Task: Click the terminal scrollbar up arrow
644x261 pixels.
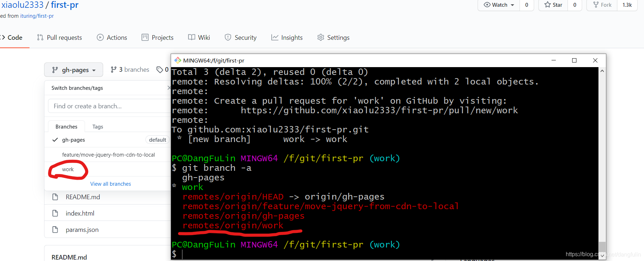Action: [x=602, y=71]
